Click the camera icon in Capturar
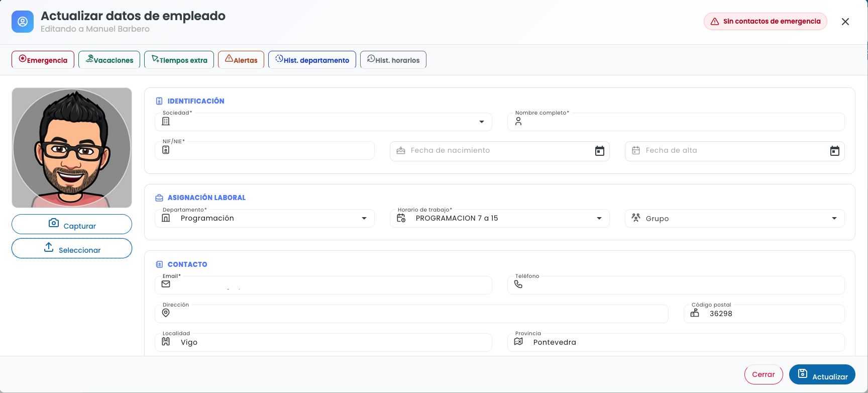The image size is (868, 393). [x=54, y=223]
